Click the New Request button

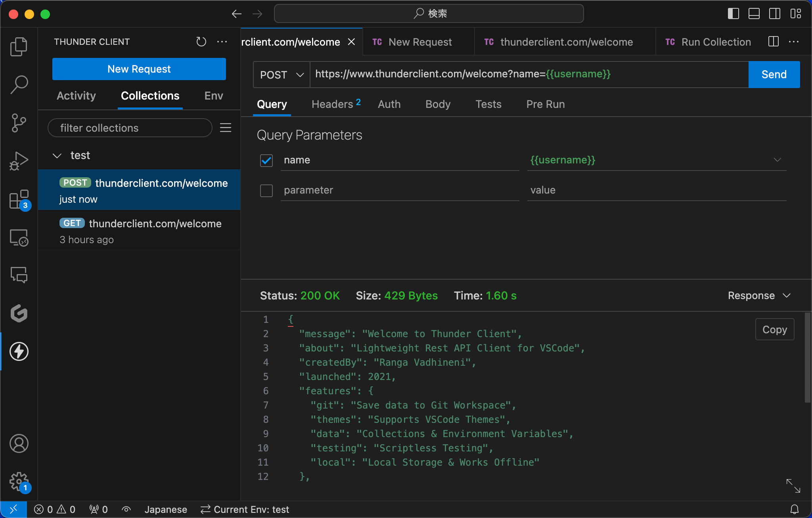tap(139, 69)
